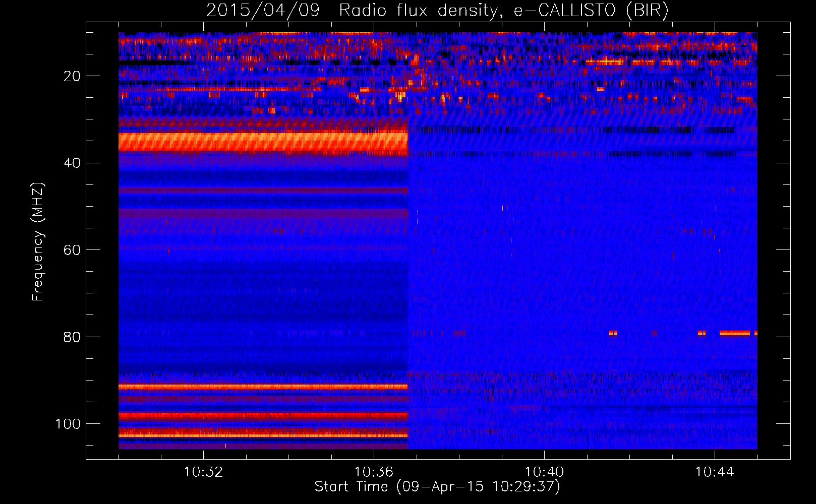Click the '60' frequency tick label
Viewport: 816px width, 504px height.
pos(72,250)
